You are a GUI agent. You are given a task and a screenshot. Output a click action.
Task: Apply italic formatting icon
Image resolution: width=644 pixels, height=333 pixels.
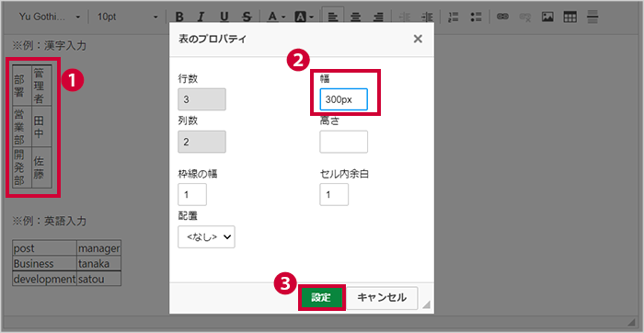[201, 17]
